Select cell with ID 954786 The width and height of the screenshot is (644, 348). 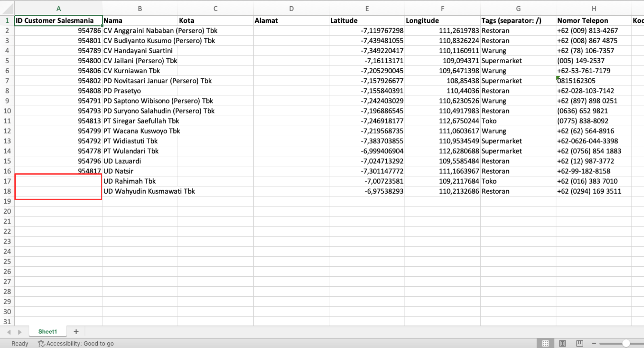(x=58, y=30)
